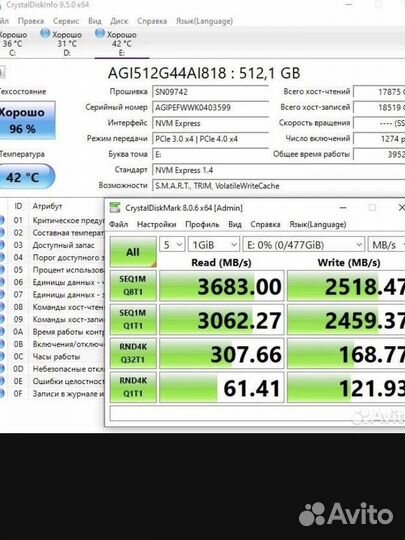The width and height of the screenshot is (405, 540).
Task: Click blue status orb for disk D:
Action: click(x=45, y=33)
